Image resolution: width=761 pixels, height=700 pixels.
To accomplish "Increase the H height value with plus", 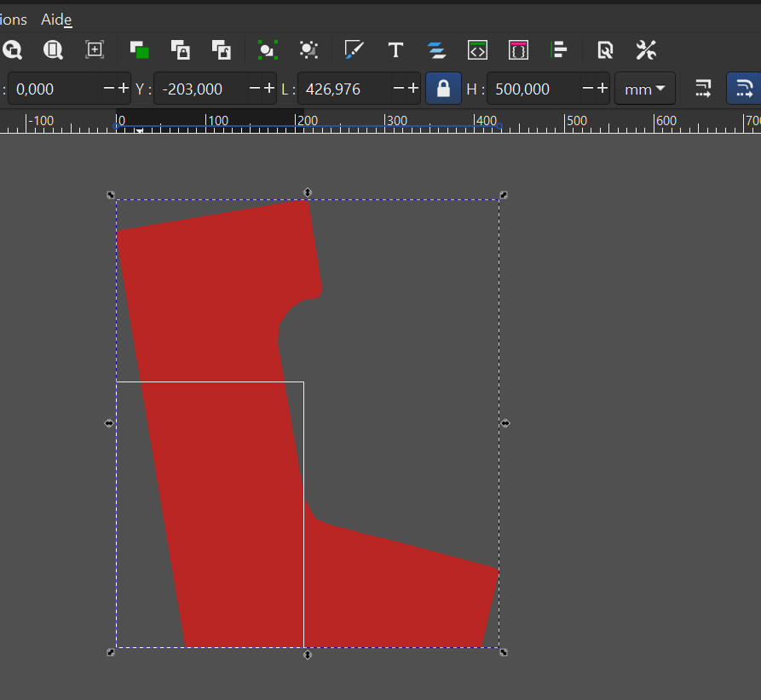I will click(x=602, y=89).
